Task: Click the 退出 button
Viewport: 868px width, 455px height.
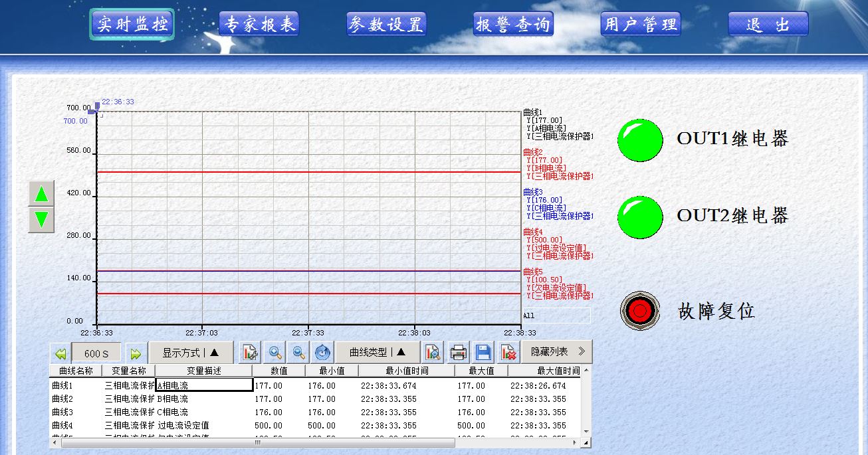Action: point(768,25)
